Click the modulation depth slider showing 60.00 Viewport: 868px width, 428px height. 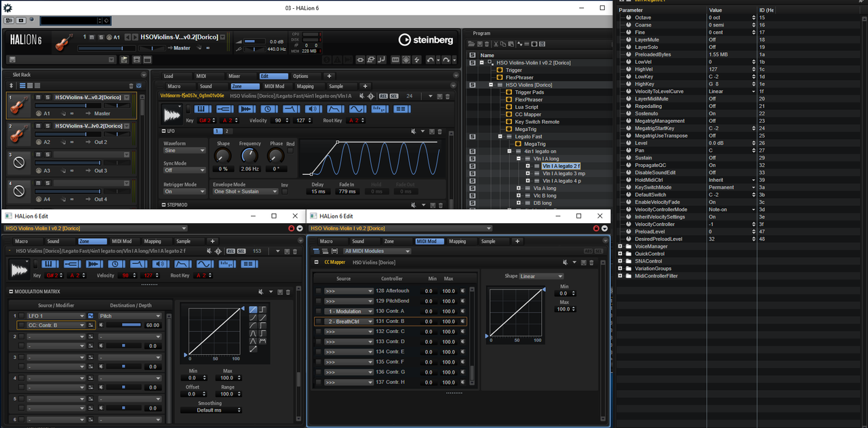(x=123, y=325)
